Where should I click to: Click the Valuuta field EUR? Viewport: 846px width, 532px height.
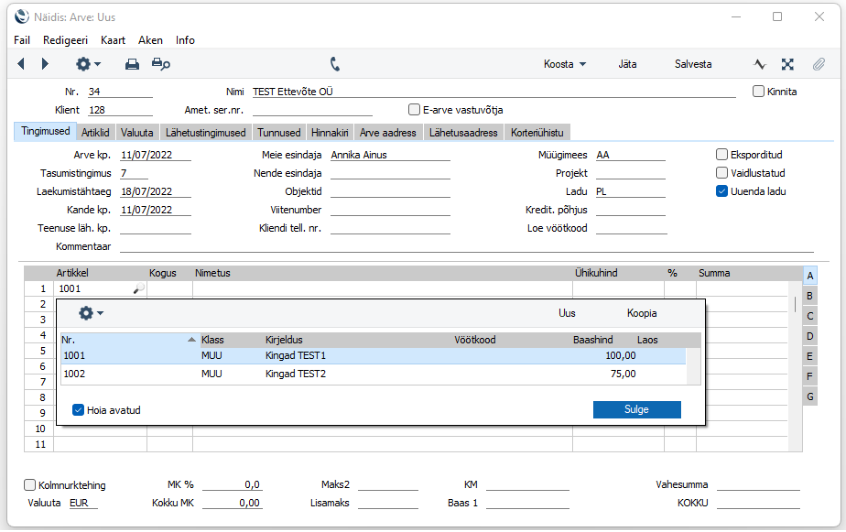[x=83, y=503]
